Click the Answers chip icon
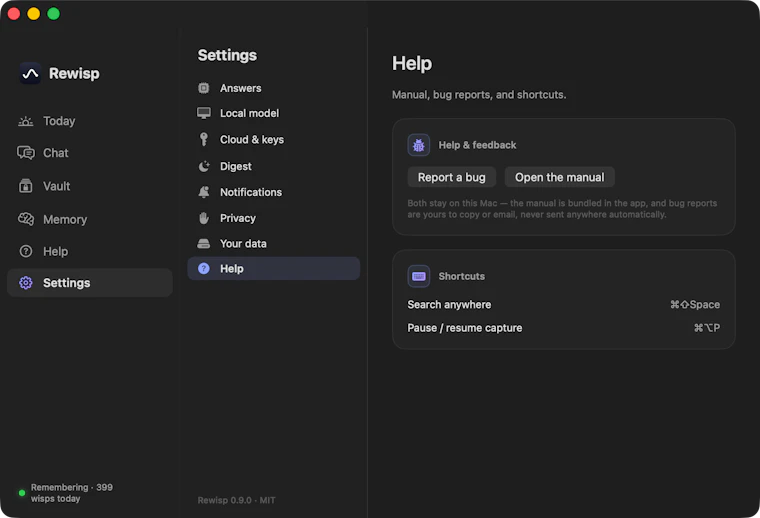The width and height of the screenshot is (760, 518). [x=204, y=88]
